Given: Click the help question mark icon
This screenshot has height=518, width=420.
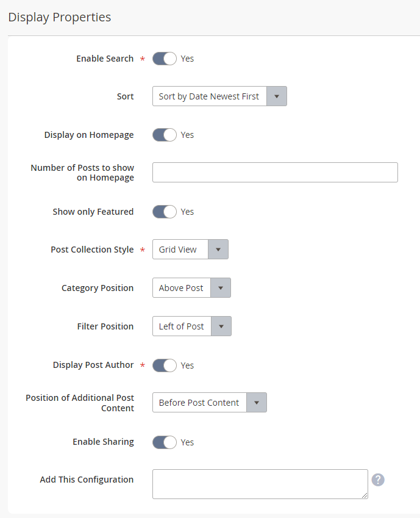Looking at the screenshot, I should [378, 480].
